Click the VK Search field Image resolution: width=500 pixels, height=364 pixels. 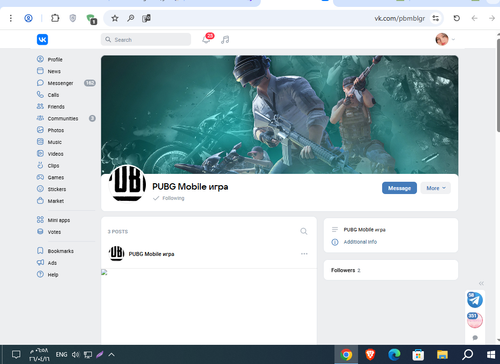tap(146, 39)
